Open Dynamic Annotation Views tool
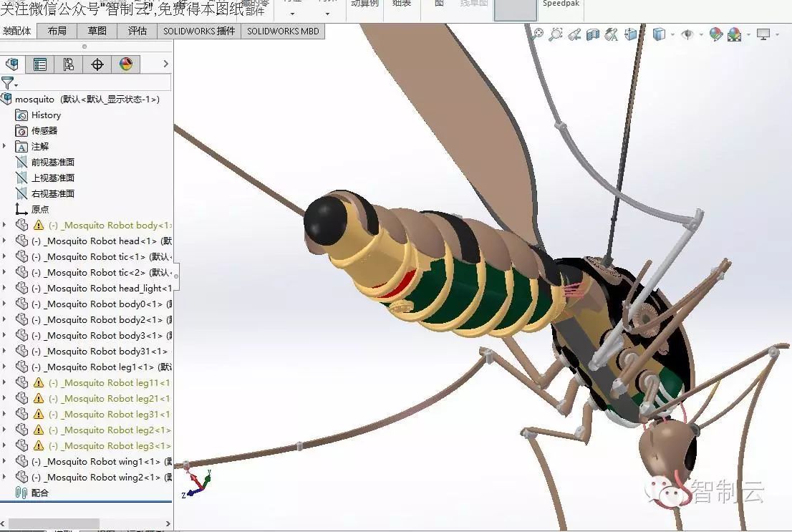 pyautogui.click(x=612, y=34)
